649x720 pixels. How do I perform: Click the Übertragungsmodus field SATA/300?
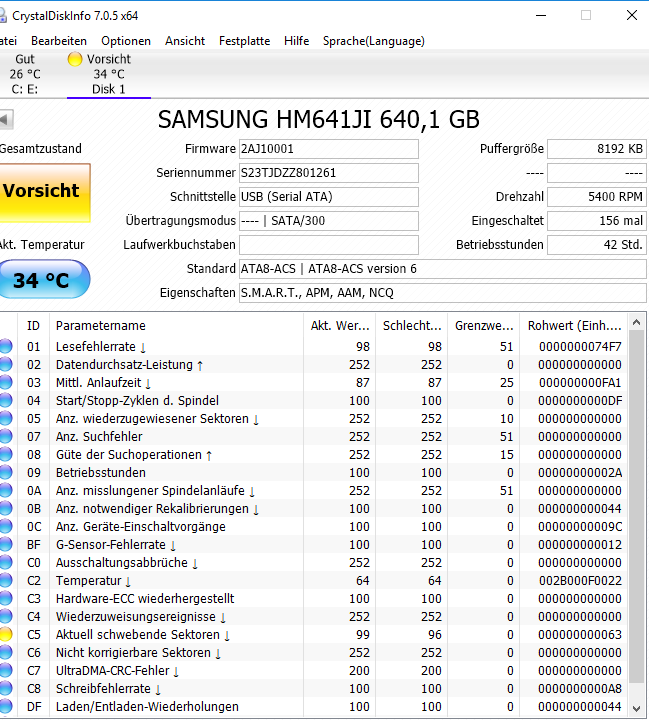329,221
